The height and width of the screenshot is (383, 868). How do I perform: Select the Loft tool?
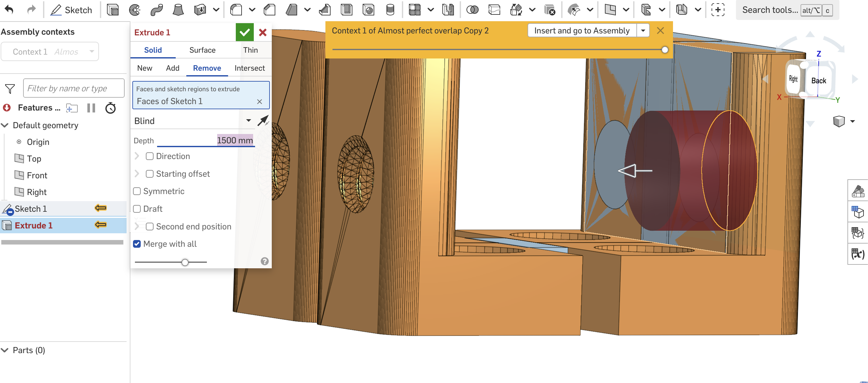coord(179,10)
